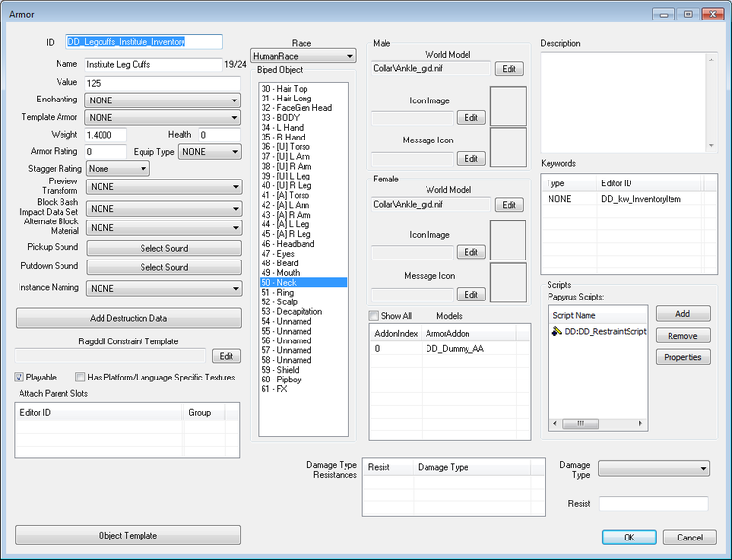Click Description scrollbar down arrow
Viewport: 732px width, 560px height.
(x=711, y=146)
